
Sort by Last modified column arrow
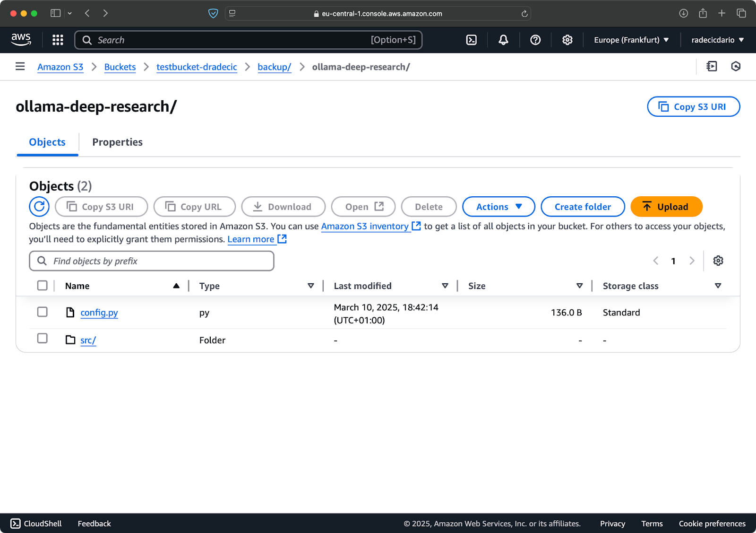[x=445, y=286]
